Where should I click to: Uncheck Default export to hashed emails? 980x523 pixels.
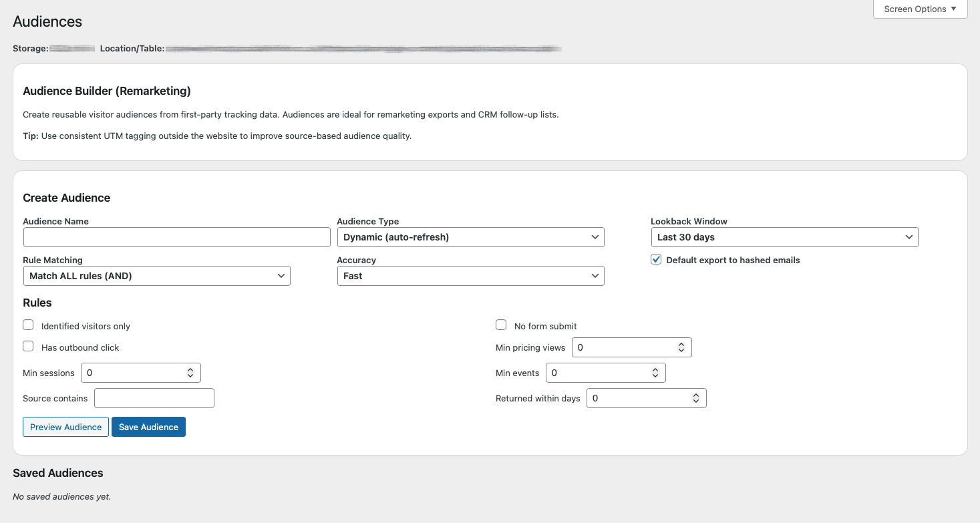coord(656,260)
